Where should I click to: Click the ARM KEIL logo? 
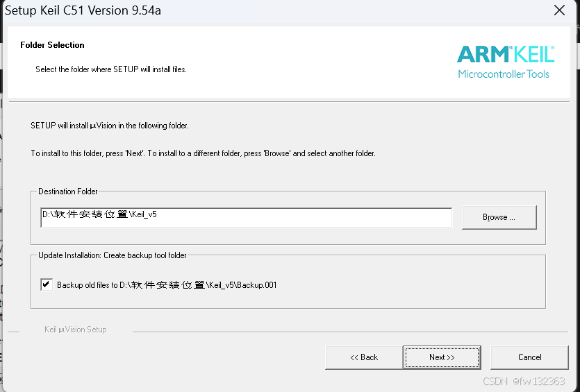tap(506, 54)
